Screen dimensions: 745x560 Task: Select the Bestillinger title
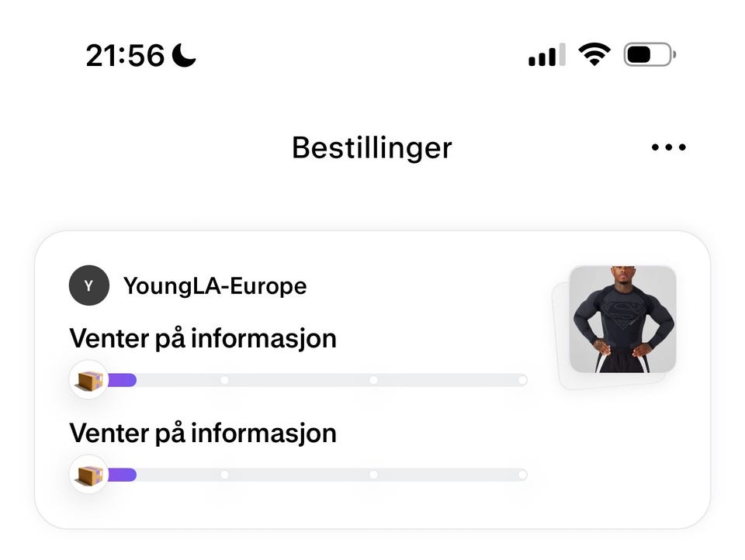[x=371, y=147]
